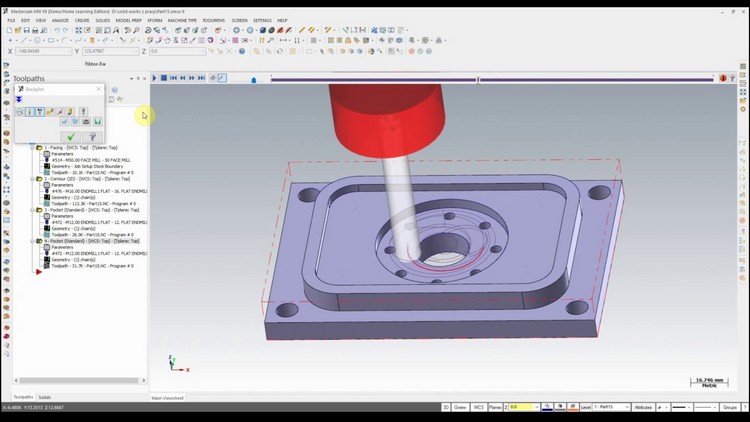Collapse the 2 - Contour (2D) operation
This screenshot has width=750, height=422.
pyautogui.click(x=33, y=179)
